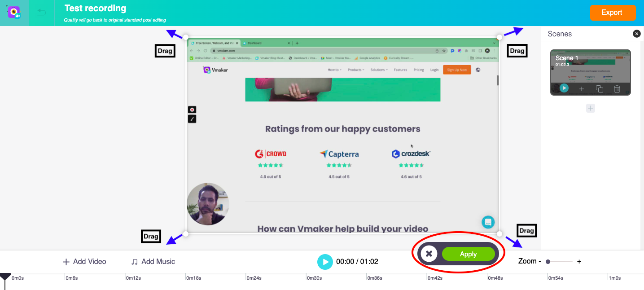644x290 pixels.
Task: Play the video from the main playback button
Action: [x=325, y=262]
